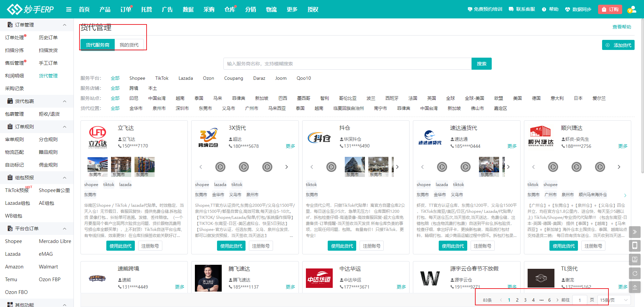644x307 pixels.
Task: Play second video on 速达通货代 card
Action: coord(466,167)
